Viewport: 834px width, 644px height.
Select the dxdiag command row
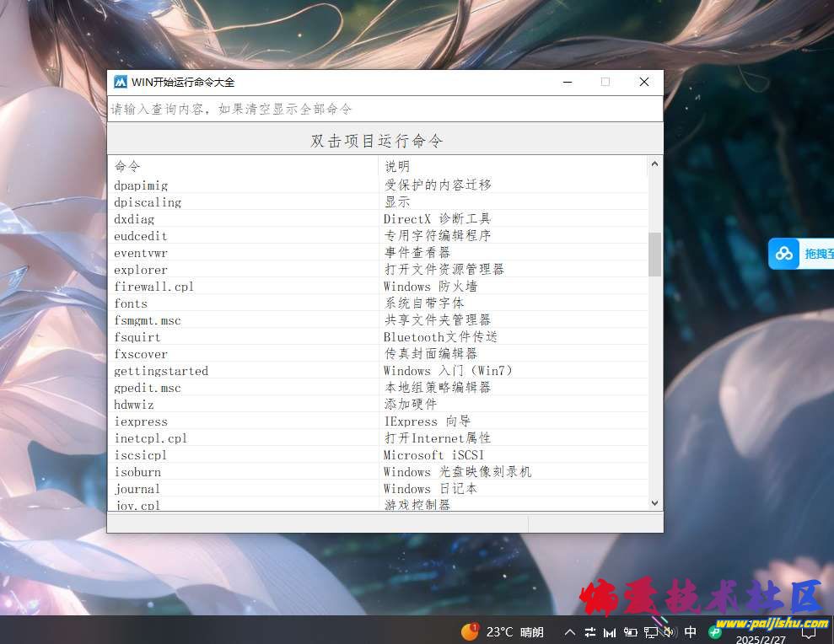pos(135,219)
